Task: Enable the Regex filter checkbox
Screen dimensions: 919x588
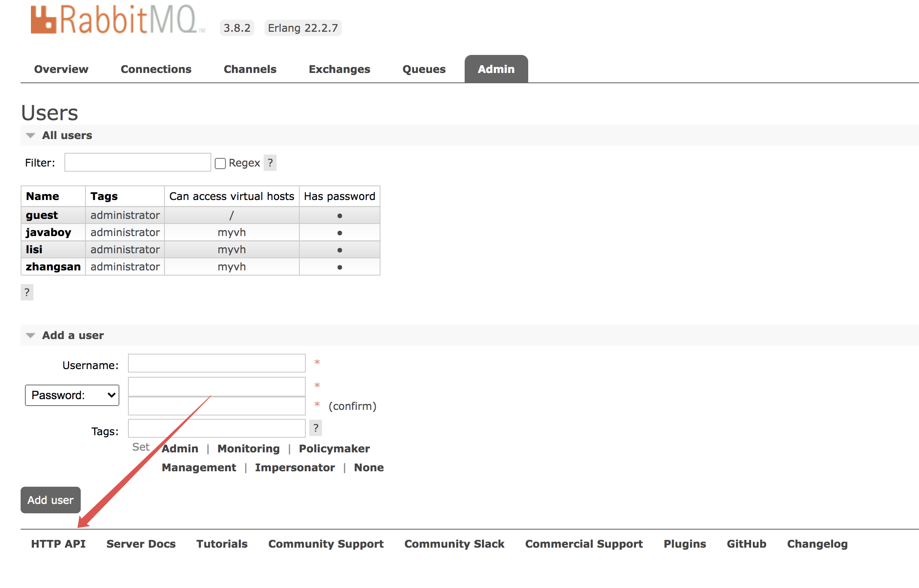Action: pos(220,164)
